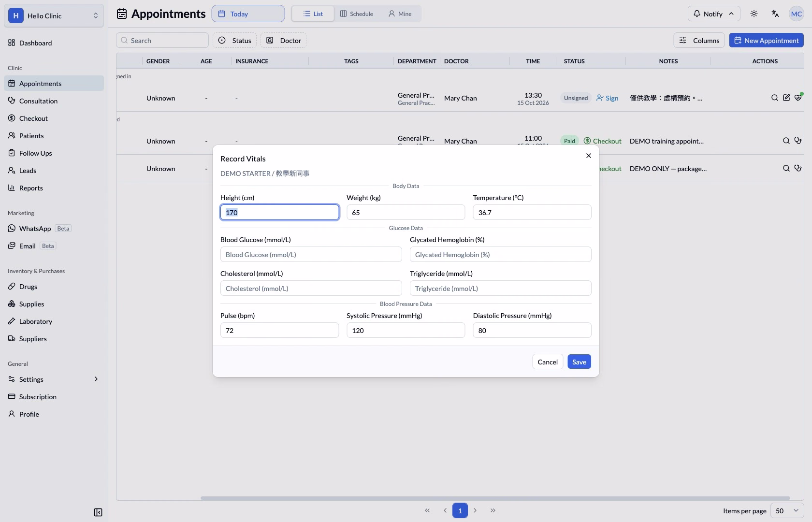Click the horizontal table scrollbar
Screen dimensions: 812x522
(x=495, y=498)
